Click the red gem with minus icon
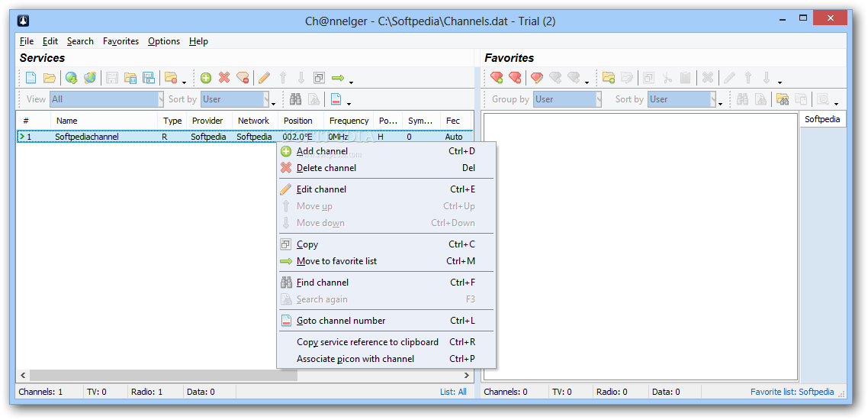Viewport: 868px width, 420px height. pyautogui.click(x=515, y=78)
